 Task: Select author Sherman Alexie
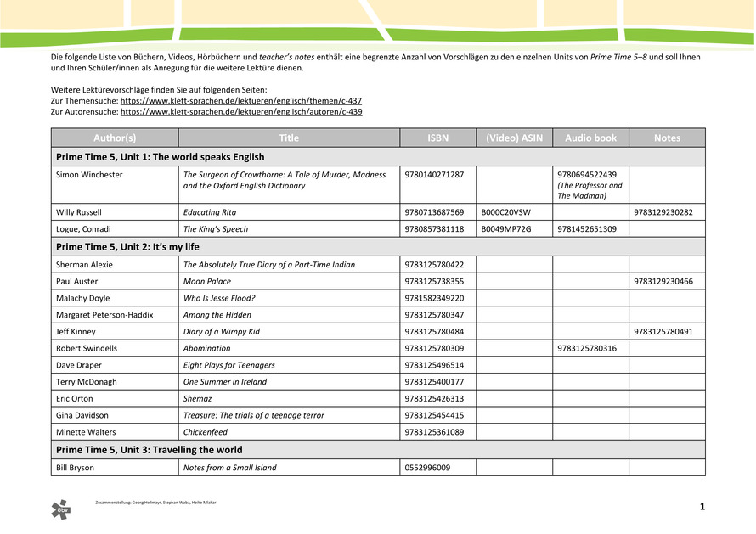(x=84, y=265)
